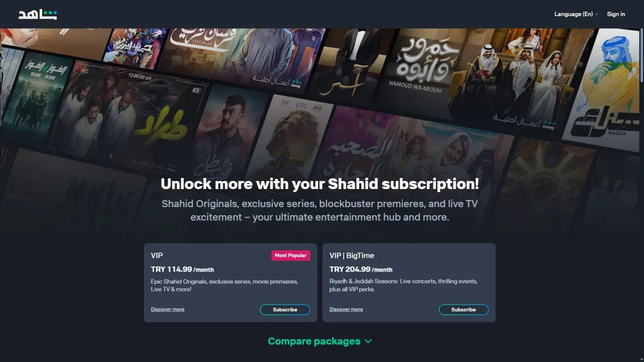The height and width of the screenshot is (362, 644).
Task: Click the TRY 114.99 /month price
Action: tap(182, 269)
